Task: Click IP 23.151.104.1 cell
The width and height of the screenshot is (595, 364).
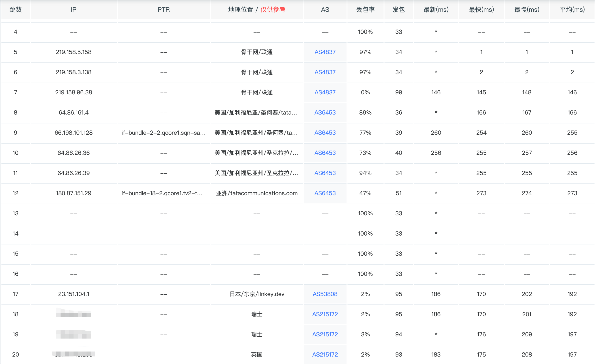Action: [74, 294]
